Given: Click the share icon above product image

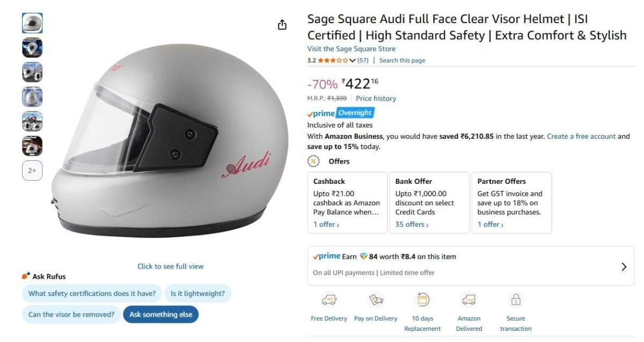Looking at the screenshot, I should pos(282,25).
